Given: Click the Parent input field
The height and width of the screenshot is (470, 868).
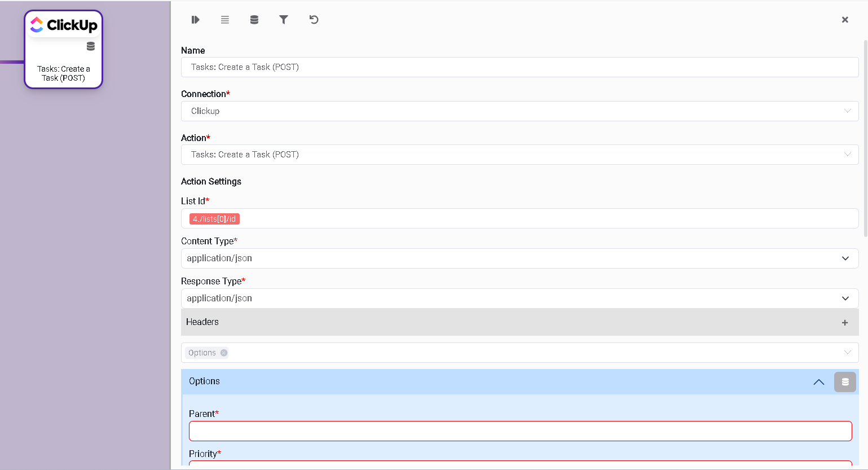Looking at the screenshot, I should point(519,431).
